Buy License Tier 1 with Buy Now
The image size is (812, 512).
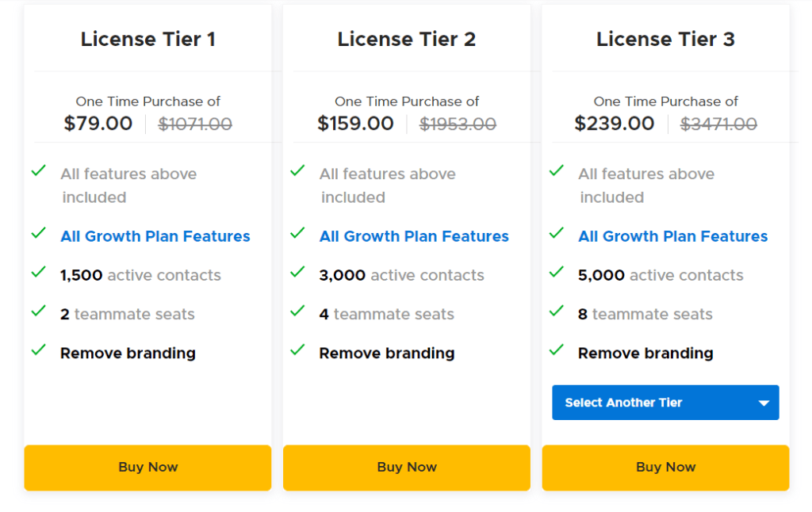point(147,468)
